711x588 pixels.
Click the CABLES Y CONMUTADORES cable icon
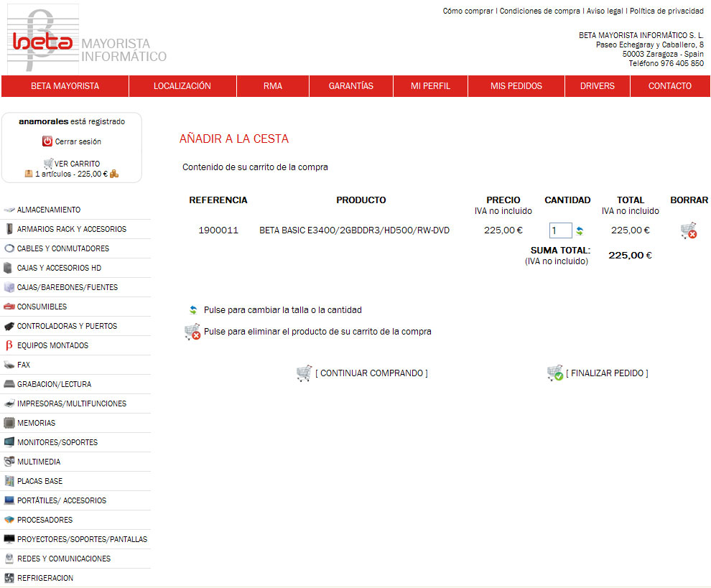pyautogui.click(x=9, y=248)
